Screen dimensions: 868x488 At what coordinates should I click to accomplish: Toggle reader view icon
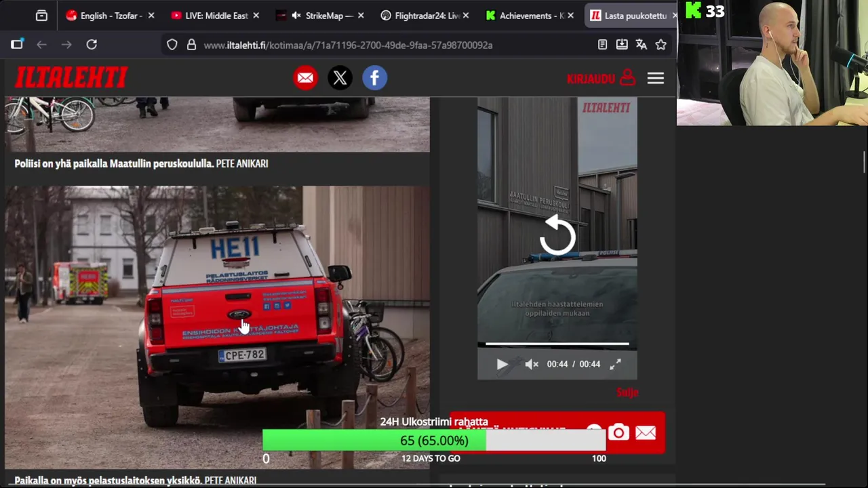click(x=602, y=45)
